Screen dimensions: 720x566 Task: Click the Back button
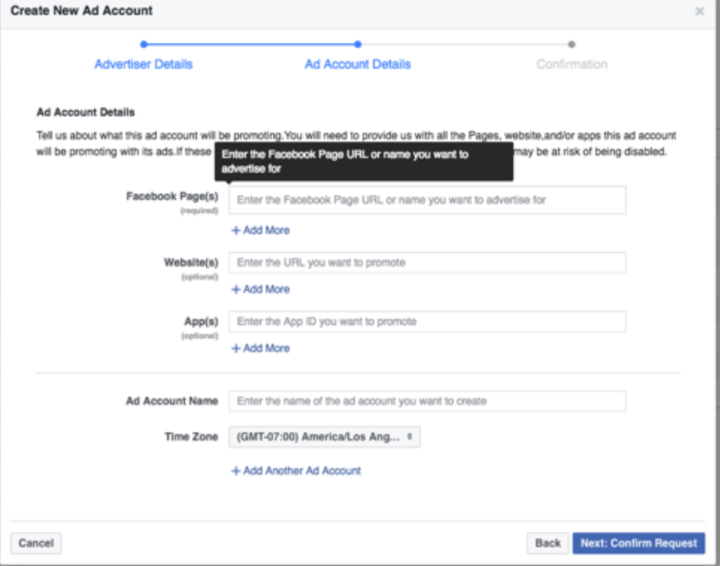tap(548, 543)
